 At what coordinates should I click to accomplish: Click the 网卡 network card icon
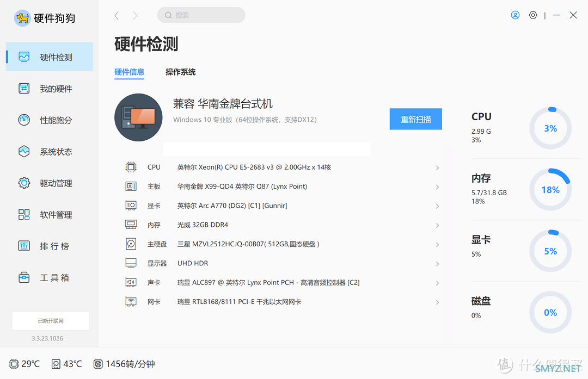tap(131, 301)
